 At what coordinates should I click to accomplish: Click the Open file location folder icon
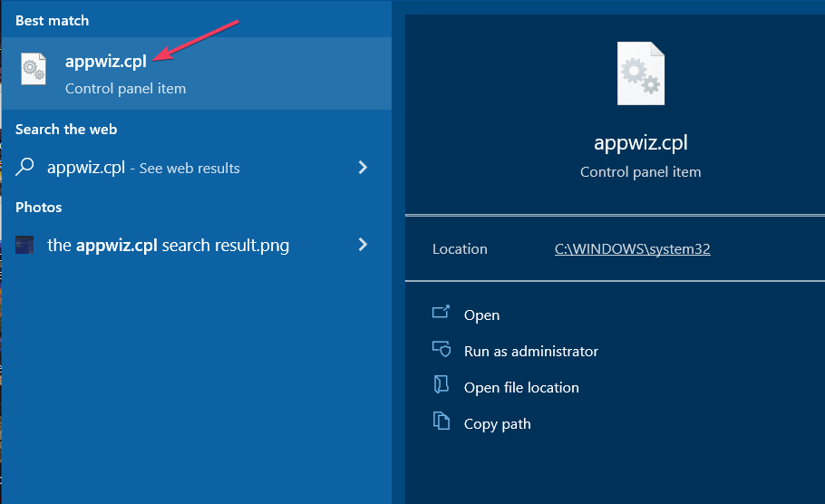(442, 386)
